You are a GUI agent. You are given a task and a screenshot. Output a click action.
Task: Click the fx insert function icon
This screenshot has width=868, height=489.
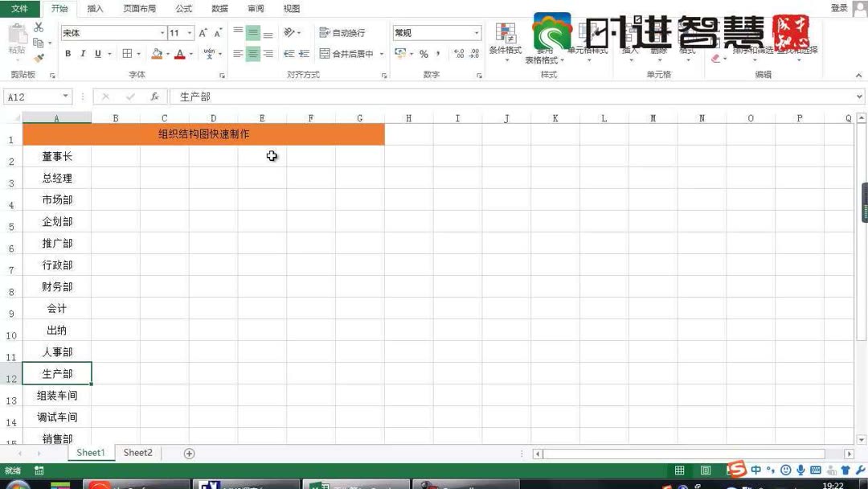tap(154, 97)
